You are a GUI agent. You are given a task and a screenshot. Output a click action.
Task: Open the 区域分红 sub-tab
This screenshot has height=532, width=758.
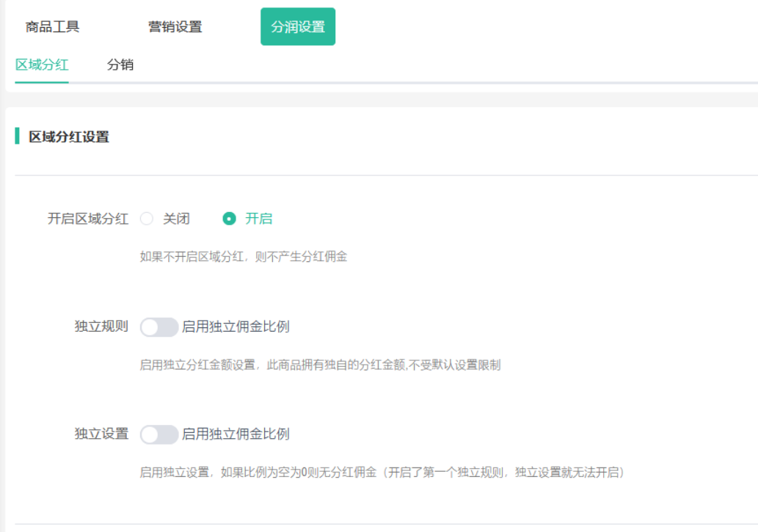(x=42, y=65)
